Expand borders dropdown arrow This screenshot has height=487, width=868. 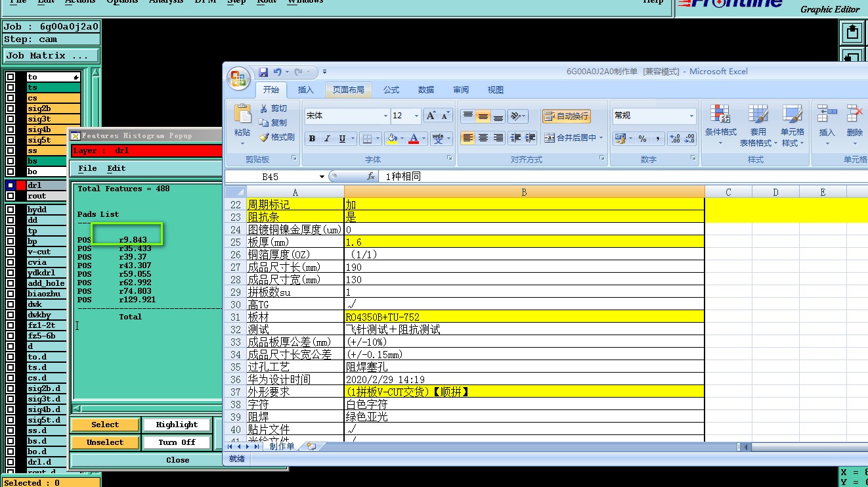pyautogui.click(x=378, y=139)
